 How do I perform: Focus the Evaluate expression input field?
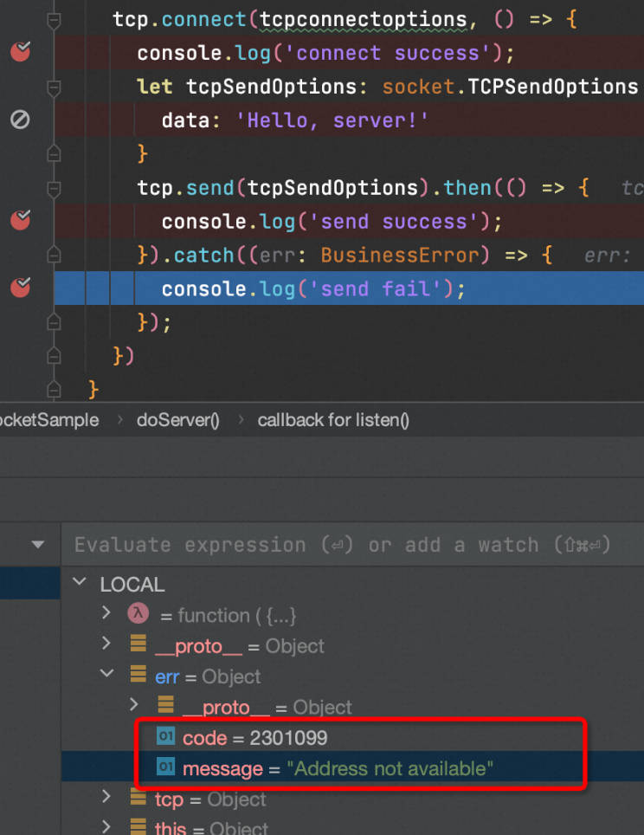346,545
